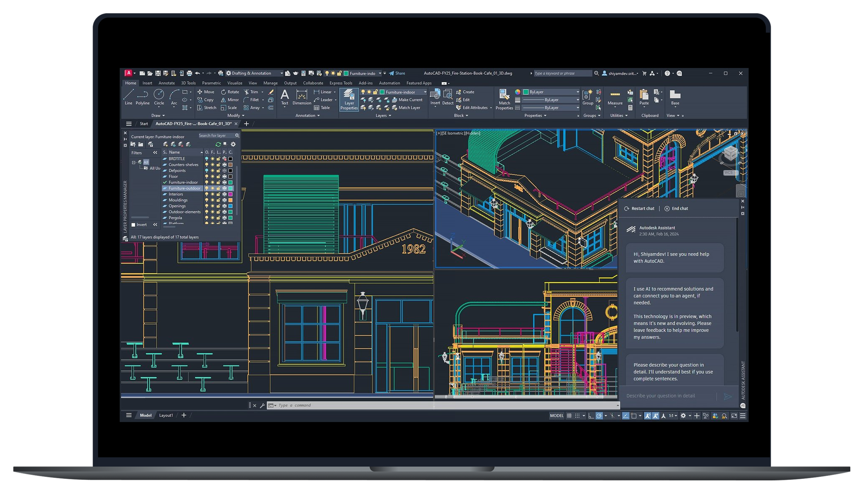
Task: Toggle the Invert filter checkbox
Action: [x=133, y=225]
